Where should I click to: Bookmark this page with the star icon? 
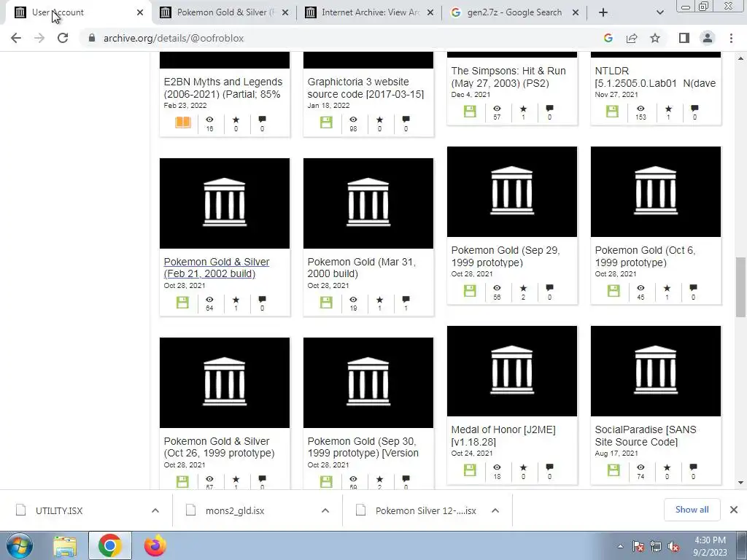click(655, 38)
